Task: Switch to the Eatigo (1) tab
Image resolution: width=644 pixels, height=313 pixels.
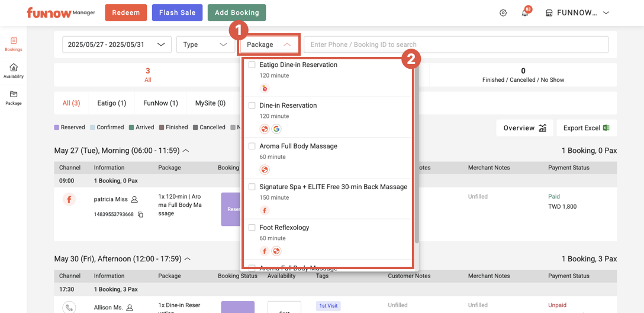Action: [111, 103]
